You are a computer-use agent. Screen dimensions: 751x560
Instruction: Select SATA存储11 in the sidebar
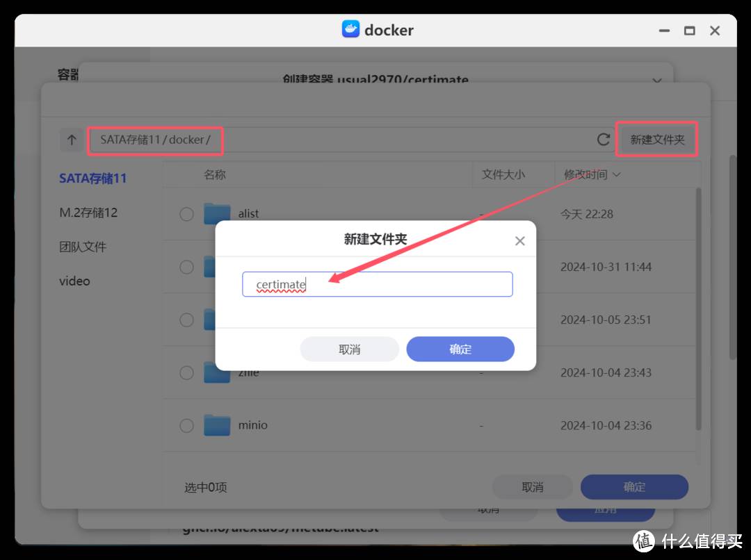93,179
